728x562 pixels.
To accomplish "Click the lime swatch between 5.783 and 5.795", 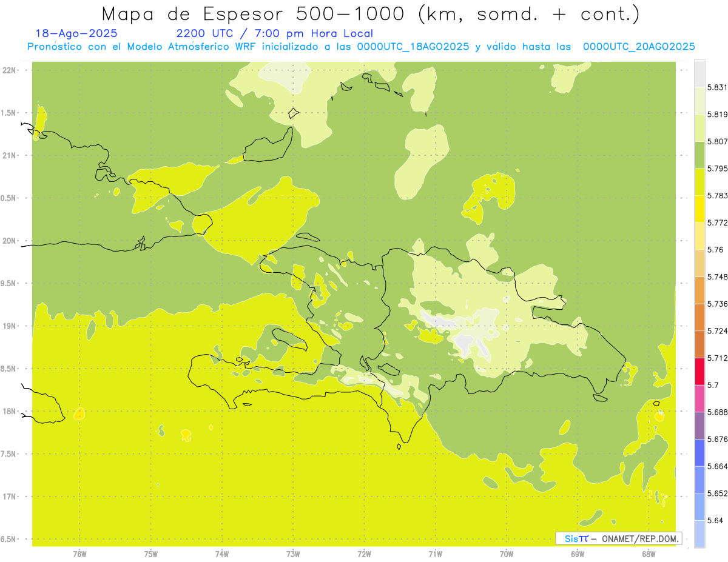I will tap(699, 182).
